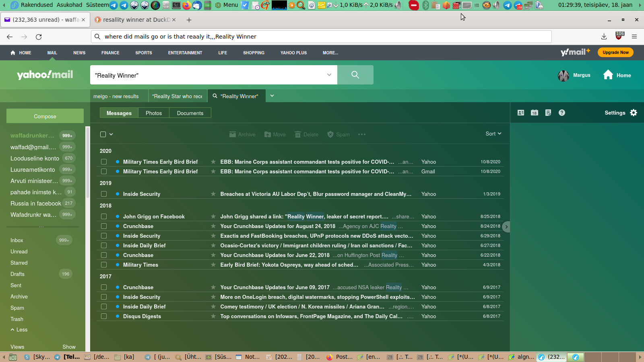This screenshot has width=644, height=362.
Task: Star the Disqus Digests message
Action: click(213, 316)
